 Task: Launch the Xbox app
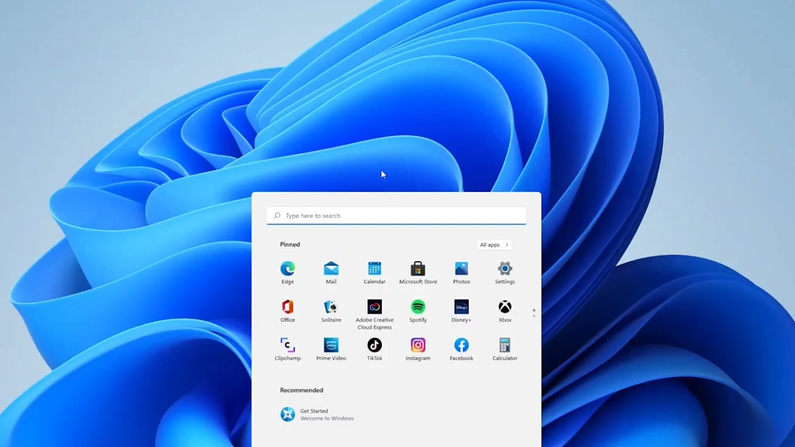(x=505, y=308)
